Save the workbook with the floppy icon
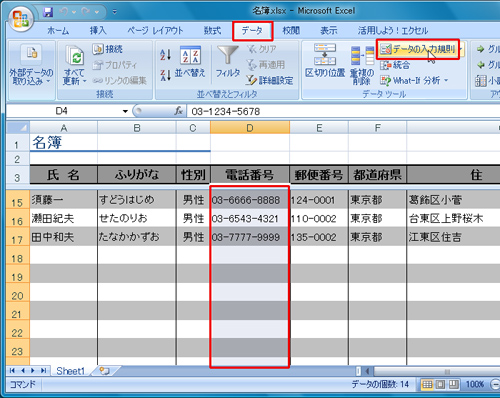This screenshot has width=500, height=398. (48, 12)
